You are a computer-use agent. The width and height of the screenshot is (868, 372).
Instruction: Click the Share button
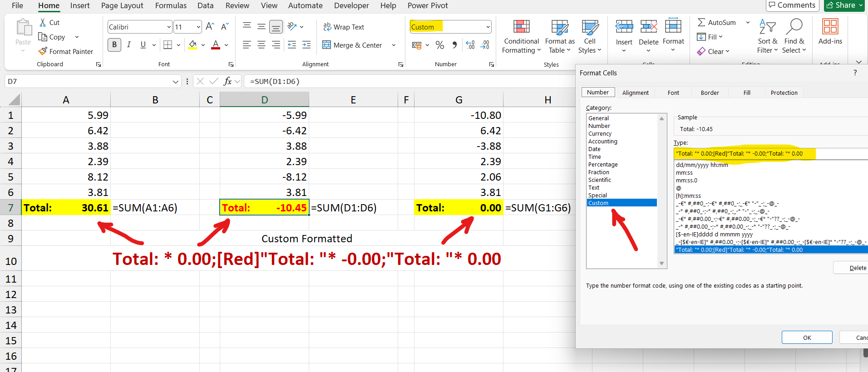pyautogui.click(x=844, y=5)
